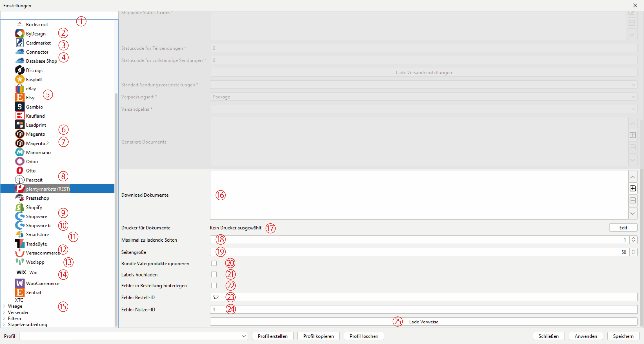Viewport: 644px width, 344px height.
Task: Toggle Labels hochladen checkbox
Action: (214, 274)
